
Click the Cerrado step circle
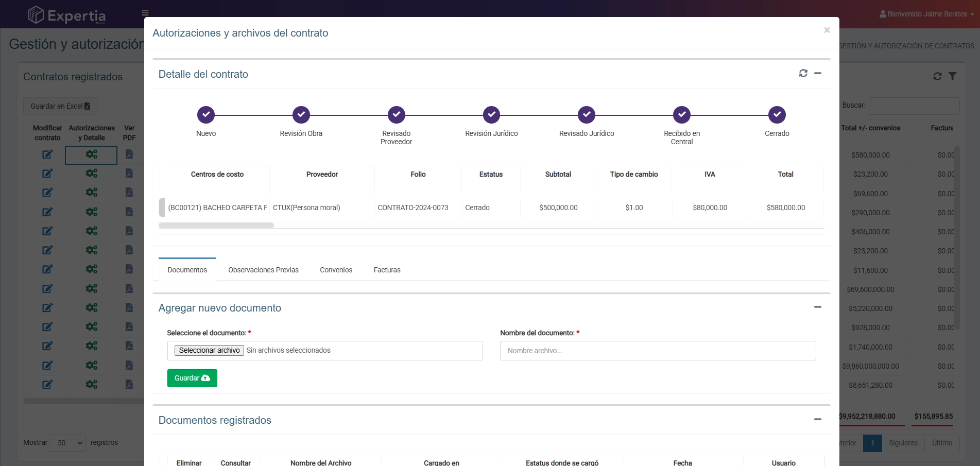[x=777, y=115]
